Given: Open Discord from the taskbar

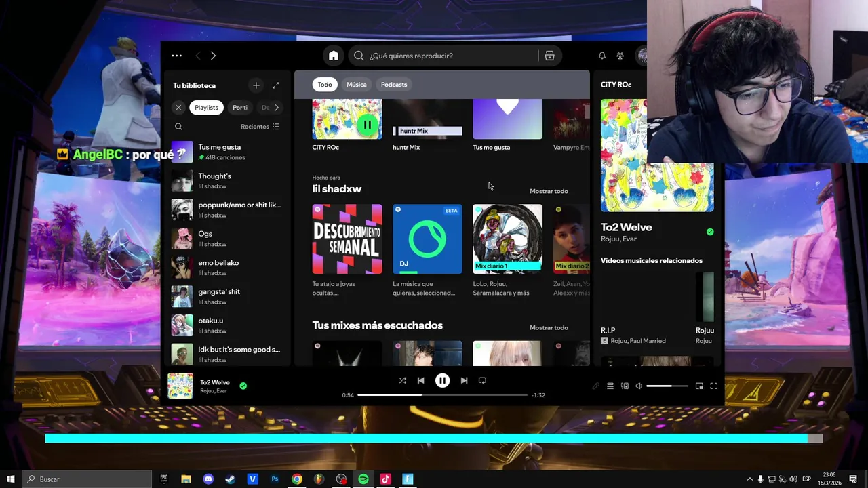Looking at the screenshot, I should [x=208, y=479].
